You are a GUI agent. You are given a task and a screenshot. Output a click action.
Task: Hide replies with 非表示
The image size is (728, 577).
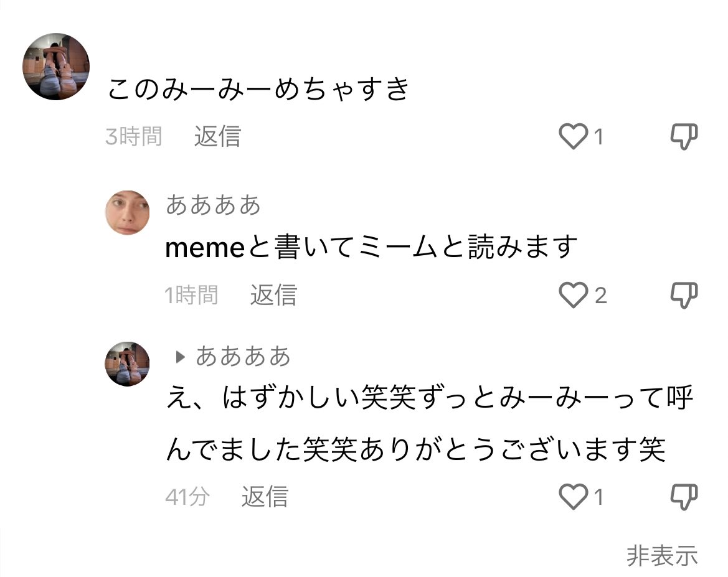pos(661,556)
